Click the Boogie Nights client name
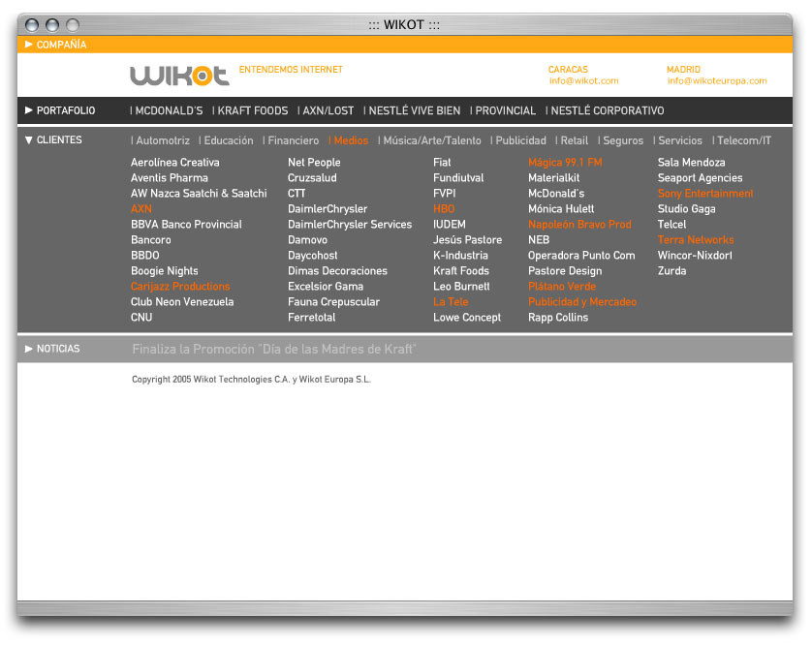812x647 pixels. click(164, 271)
